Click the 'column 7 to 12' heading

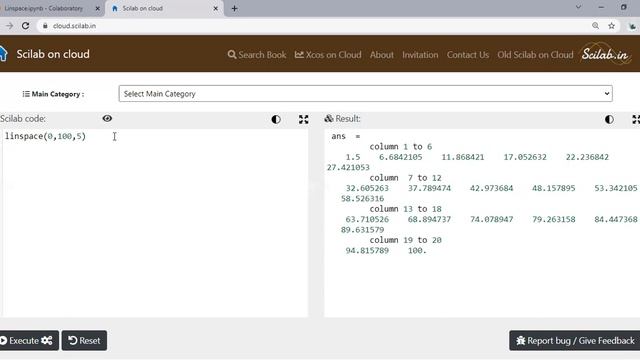[x=405, y=178]
